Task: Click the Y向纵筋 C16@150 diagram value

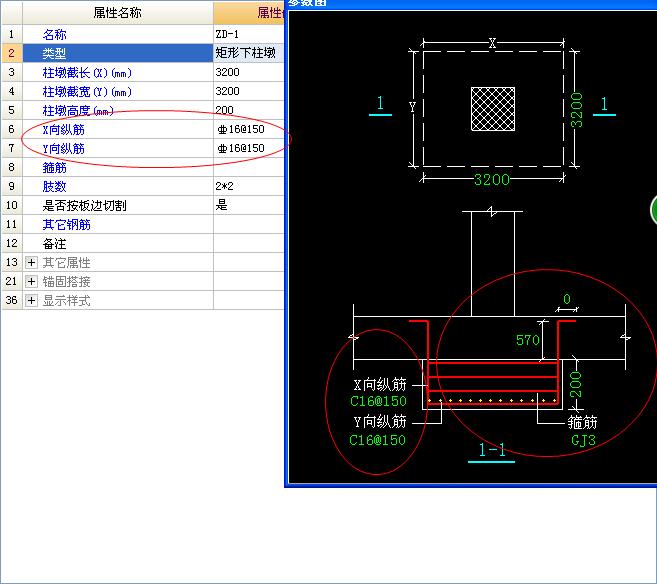Action: click(x=378, y=440)
